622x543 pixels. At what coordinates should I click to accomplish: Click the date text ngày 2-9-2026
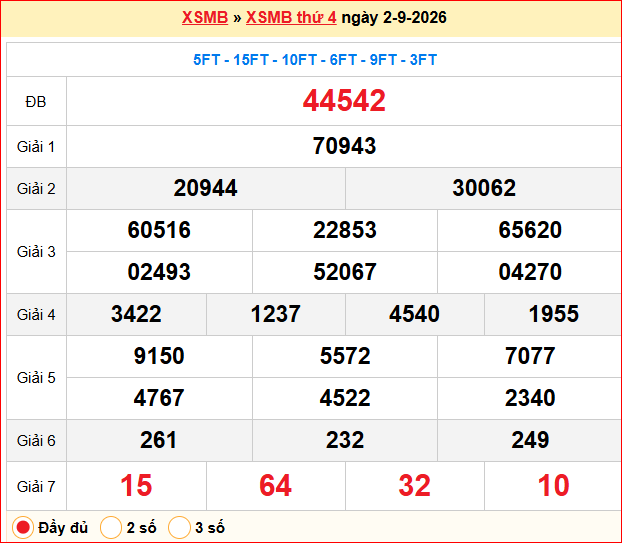click(x=394, y=17)
